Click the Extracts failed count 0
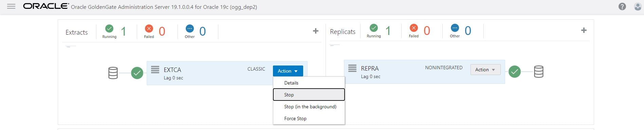The image size is (644, 130). coord(162,31)
